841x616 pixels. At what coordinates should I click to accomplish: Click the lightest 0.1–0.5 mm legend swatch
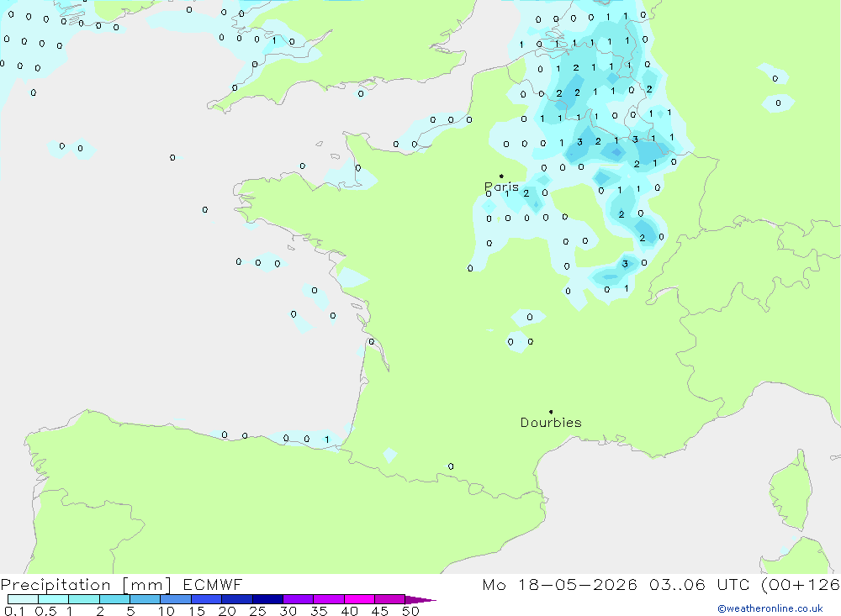[23, 599]
